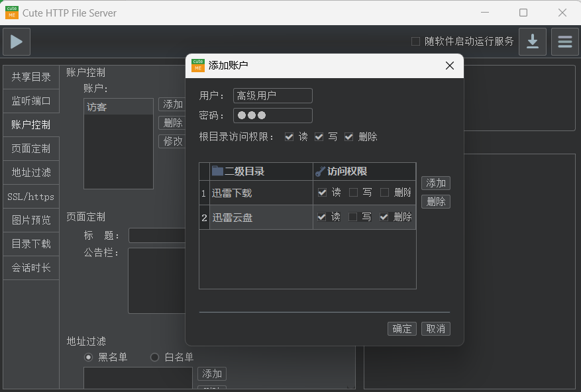Click the 用户 name input field
Image resolution: width=581 pixels, height=392 pixels.
point(273,95)
